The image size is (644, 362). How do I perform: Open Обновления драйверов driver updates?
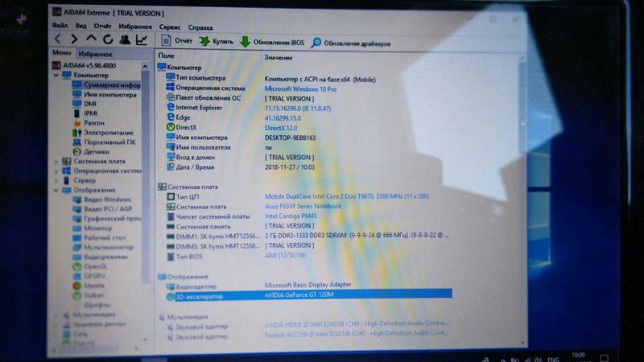click(x=351, y=43)
